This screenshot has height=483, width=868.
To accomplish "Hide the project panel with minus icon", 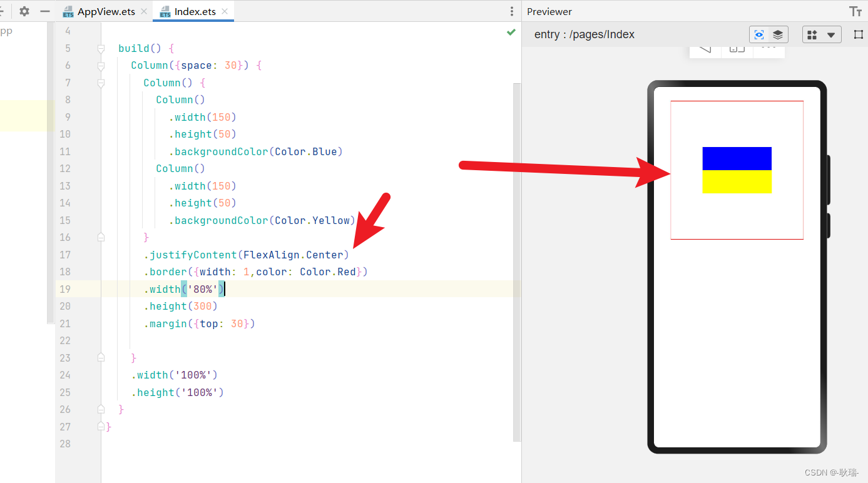I will [x=45, y=11].
